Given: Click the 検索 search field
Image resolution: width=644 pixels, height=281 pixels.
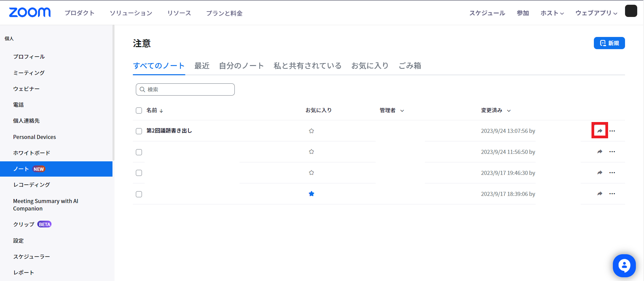Looking at the screenshot, I should pos(185,89).
